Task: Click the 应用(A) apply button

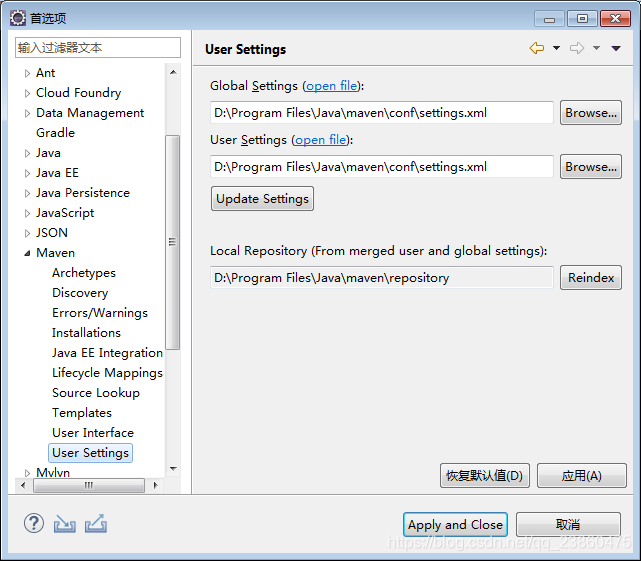Action: point(581,476)
